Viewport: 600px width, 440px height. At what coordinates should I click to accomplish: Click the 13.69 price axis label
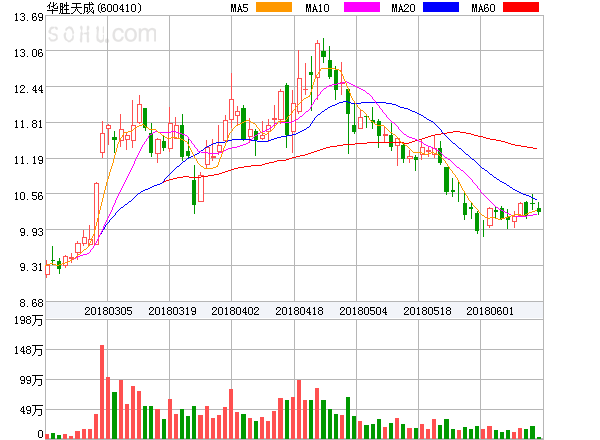click(x=29, y=17)
